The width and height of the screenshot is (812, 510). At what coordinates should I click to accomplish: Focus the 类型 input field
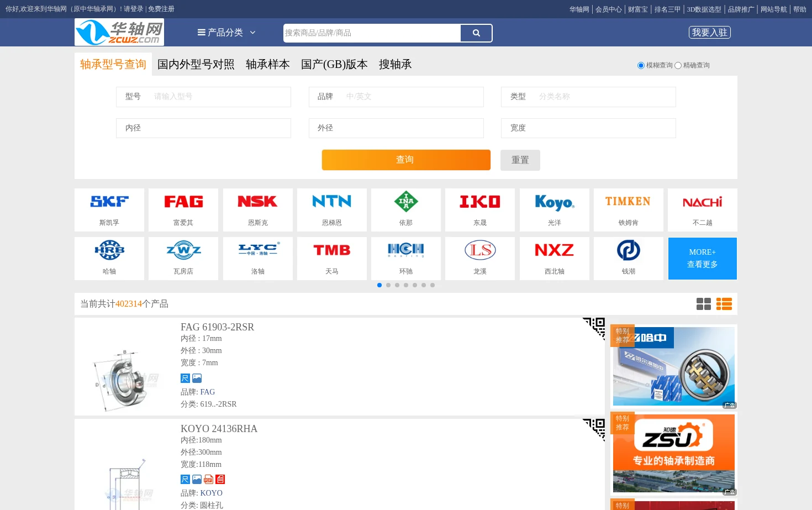[588, 97]
